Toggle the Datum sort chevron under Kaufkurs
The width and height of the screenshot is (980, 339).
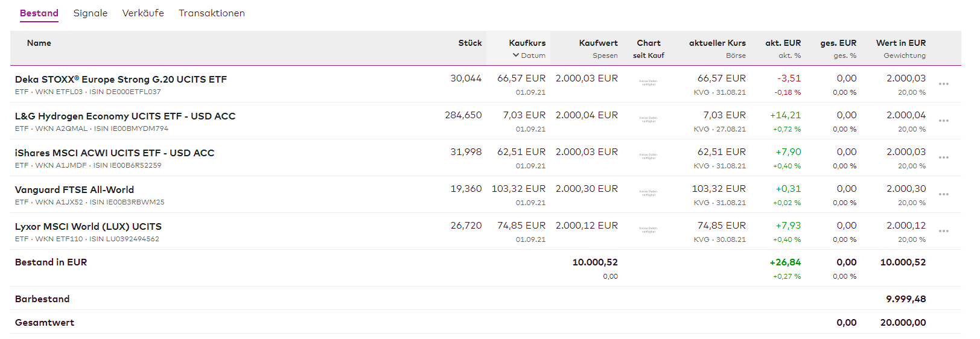click(516, 55)
